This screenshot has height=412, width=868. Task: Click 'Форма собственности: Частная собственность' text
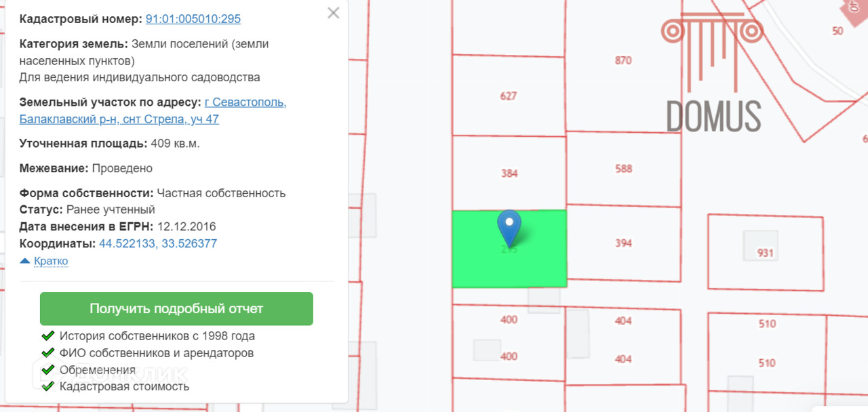click(x=153, y=193)
